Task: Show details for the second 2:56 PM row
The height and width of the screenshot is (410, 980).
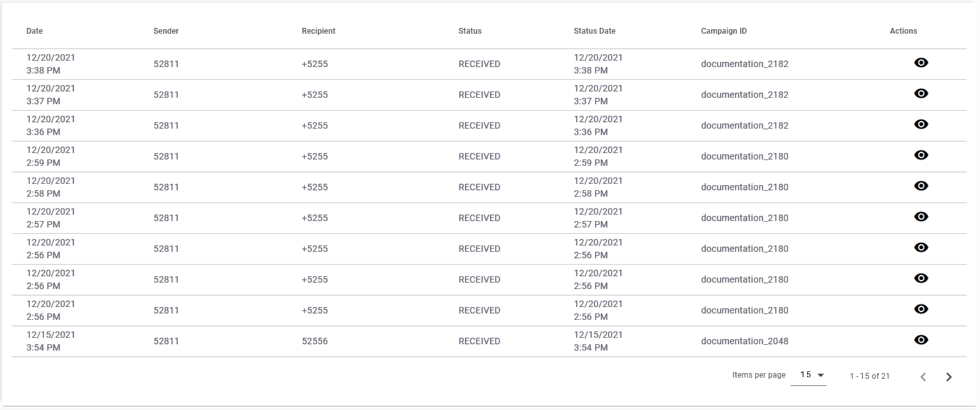Action: pos(921,278)
